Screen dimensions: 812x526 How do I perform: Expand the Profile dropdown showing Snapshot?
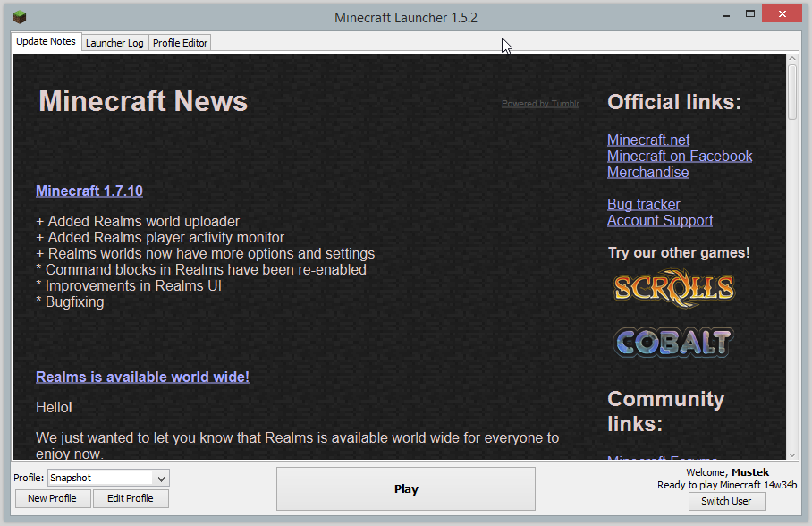coord(109,478)
